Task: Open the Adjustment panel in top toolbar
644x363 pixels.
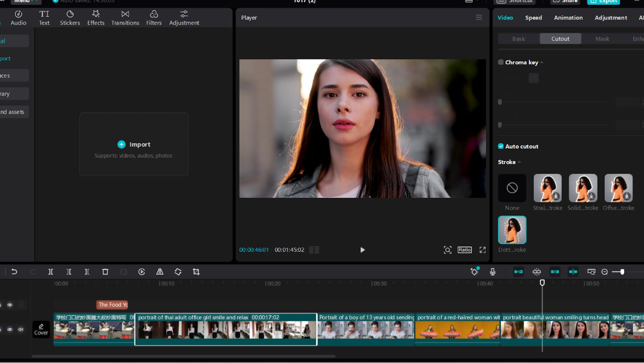Action: click(184, 18)
